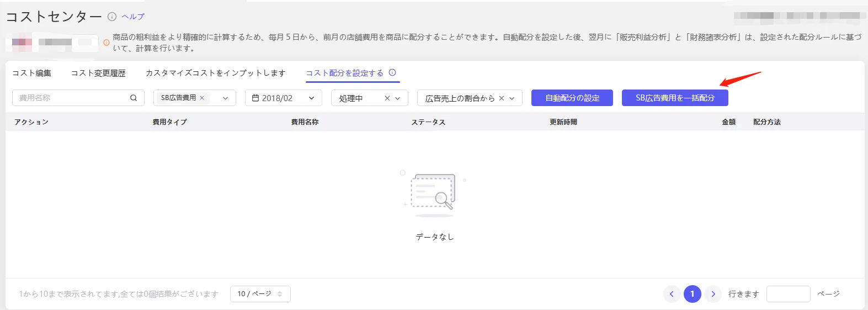Click the SB広告費用を一括配分 button

675,98
